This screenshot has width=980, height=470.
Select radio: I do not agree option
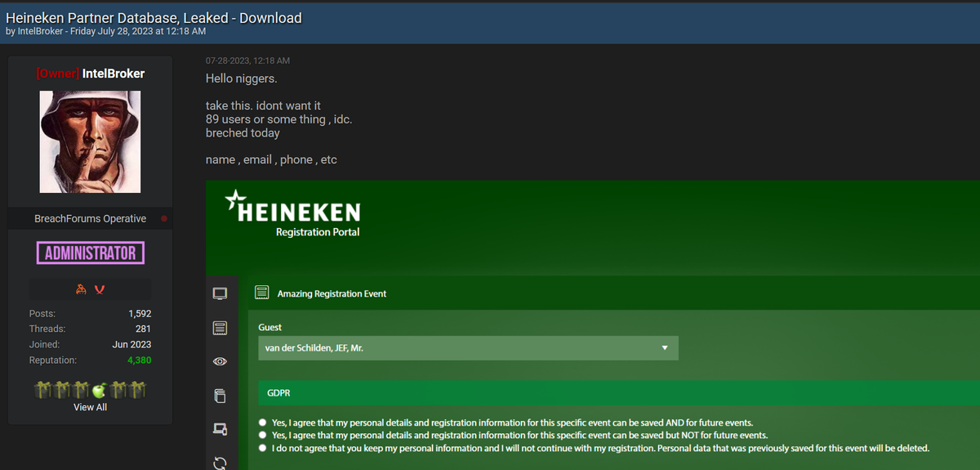pos(262,449)
